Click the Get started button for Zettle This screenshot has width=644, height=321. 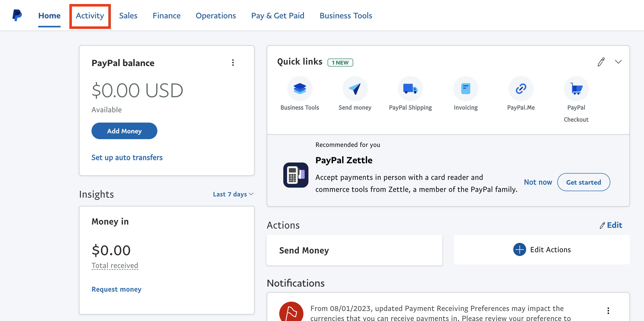584,182
